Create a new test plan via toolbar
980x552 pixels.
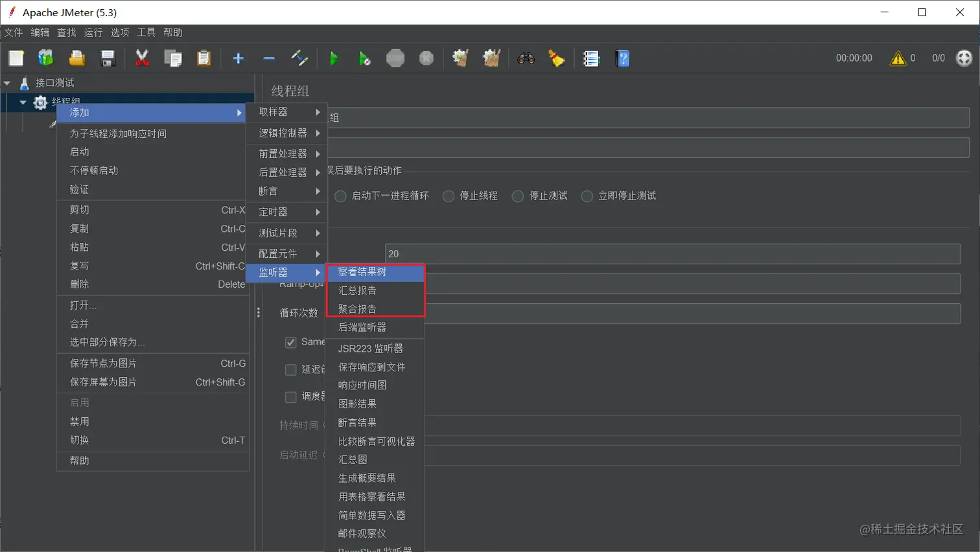click(x=16, y=58)
